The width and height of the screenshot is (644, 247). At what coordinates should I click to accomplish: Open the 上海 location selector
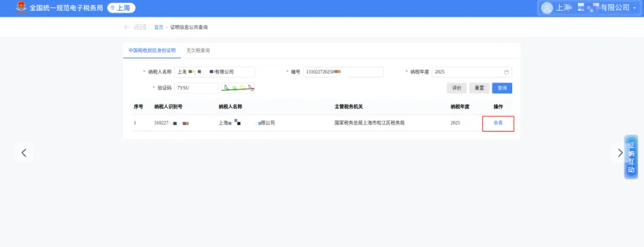pos(121,8)
